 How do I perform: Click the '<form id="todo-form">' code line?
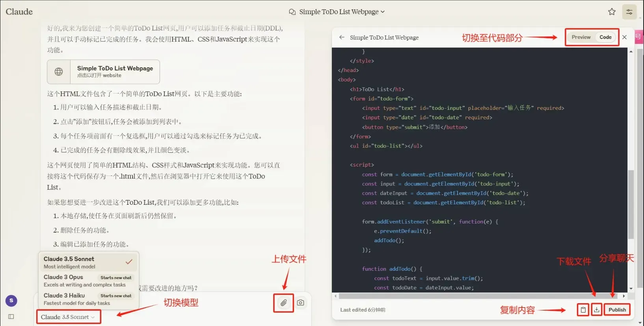click(x=382, y=99)
